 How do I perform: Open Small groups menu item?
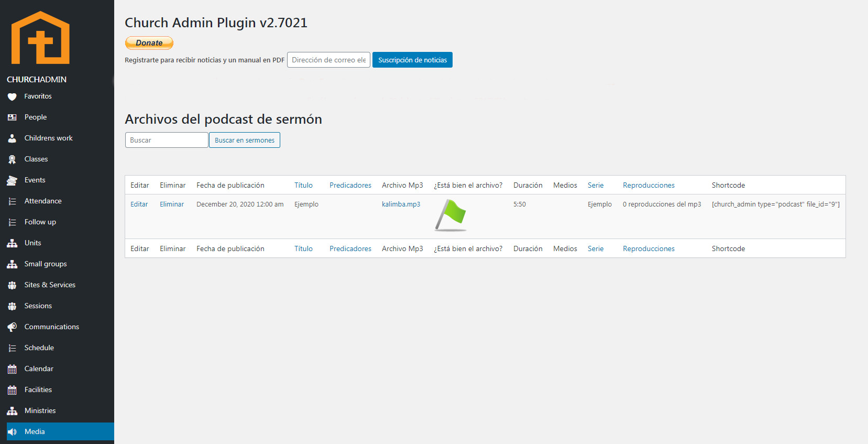pyautogui.click(x=46, y=264)
